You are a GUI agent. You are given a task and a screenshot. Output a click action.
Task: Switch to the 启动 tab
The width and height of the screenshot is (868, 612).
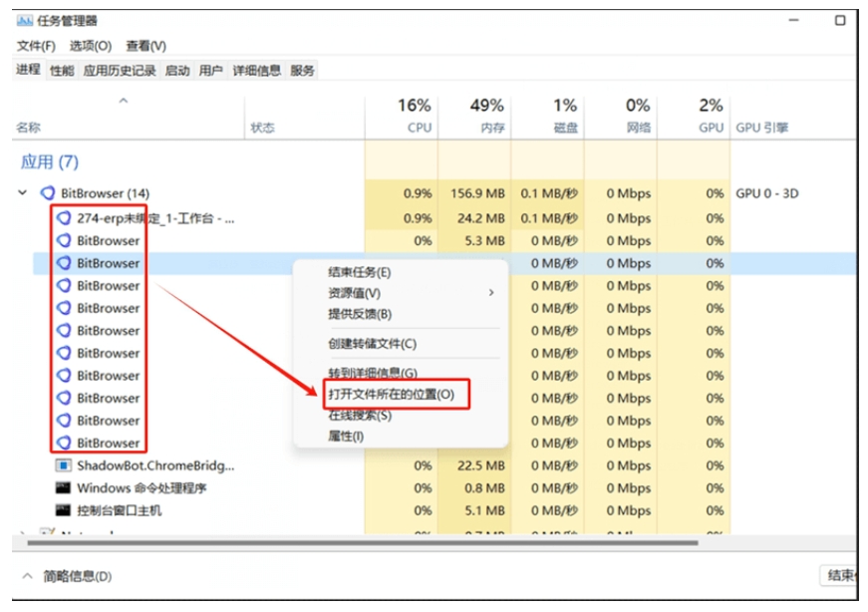tap(177, 71)
